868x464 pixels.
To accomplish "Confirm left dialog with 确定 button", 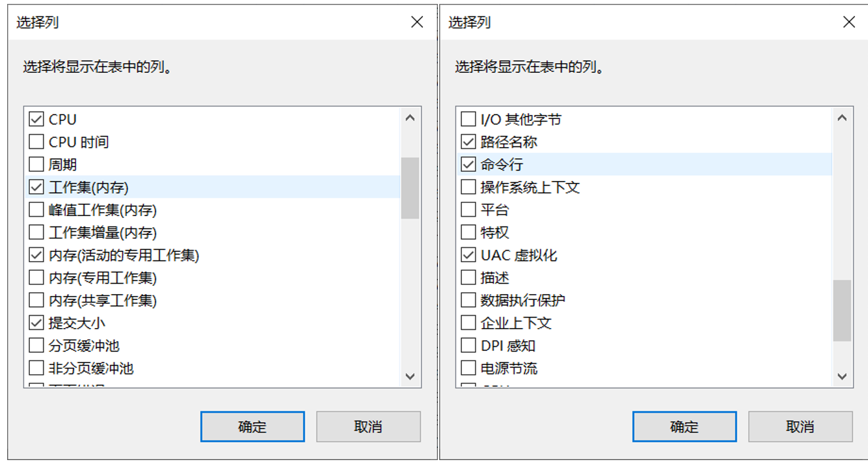I will pyautogui.click(x=252, y=427).
